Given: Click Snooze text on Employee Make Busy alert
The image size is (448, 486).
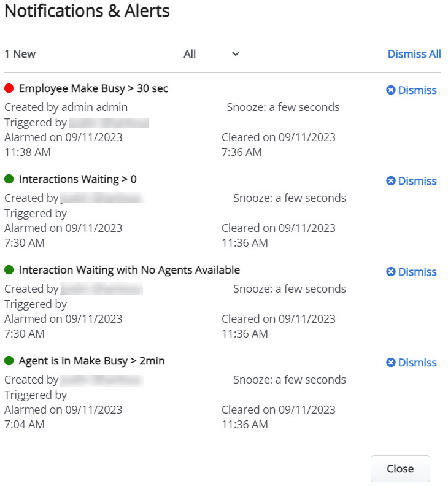Looking at the screenshot, I should 283,107.
